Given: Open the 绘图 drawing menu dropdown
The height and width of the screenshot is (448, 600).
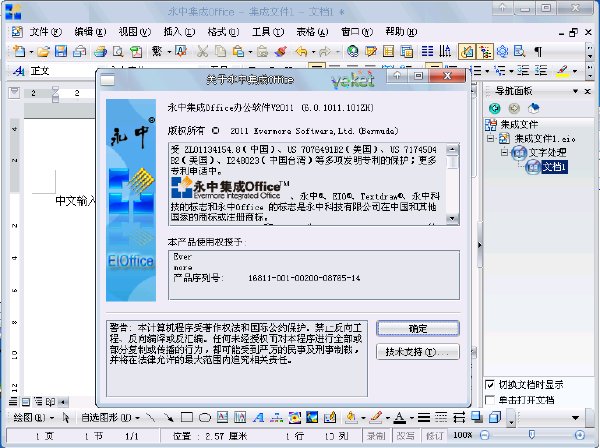Looking at the screenshot, I should (x=52, y=418).
